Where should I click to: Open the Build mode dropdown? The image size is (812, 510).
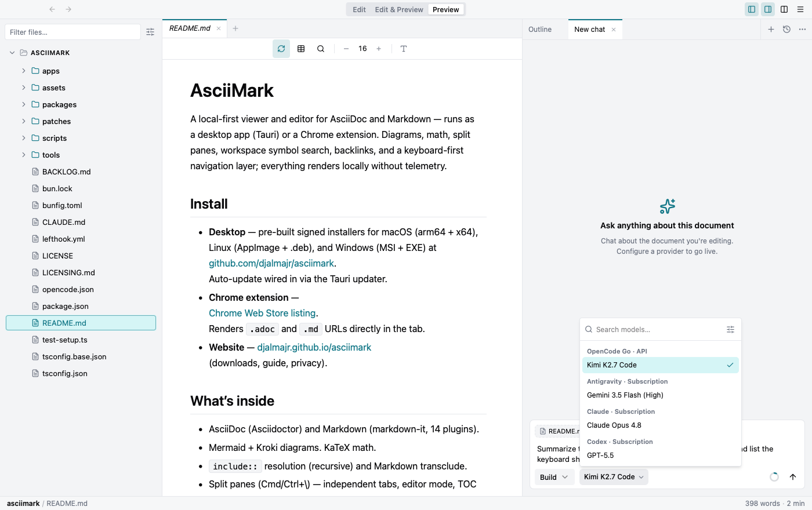click(554, 477)
